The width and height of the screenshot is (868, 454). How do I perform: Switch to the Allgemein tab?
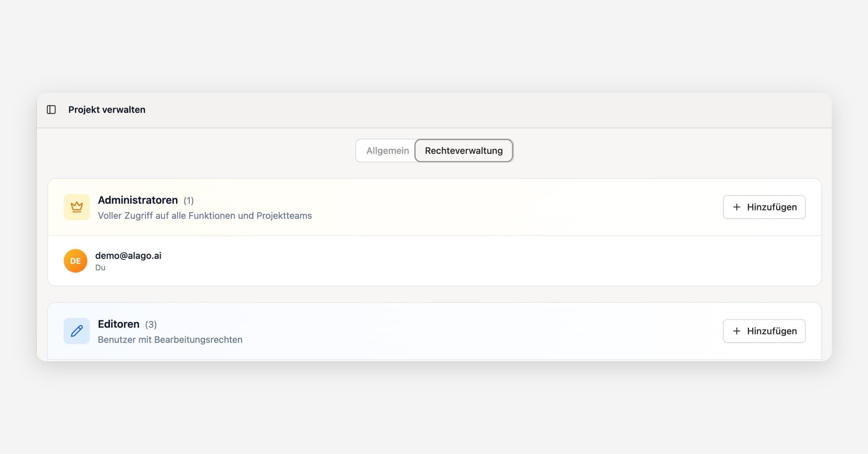pos(387,151)
